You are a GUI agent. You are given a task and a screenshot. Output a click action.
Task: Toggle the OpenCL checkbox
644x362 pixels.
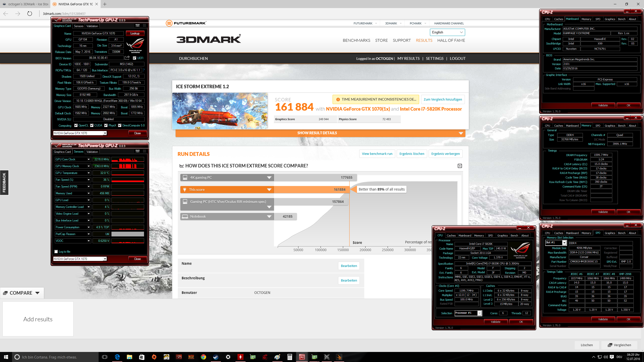tap(76, 125)
